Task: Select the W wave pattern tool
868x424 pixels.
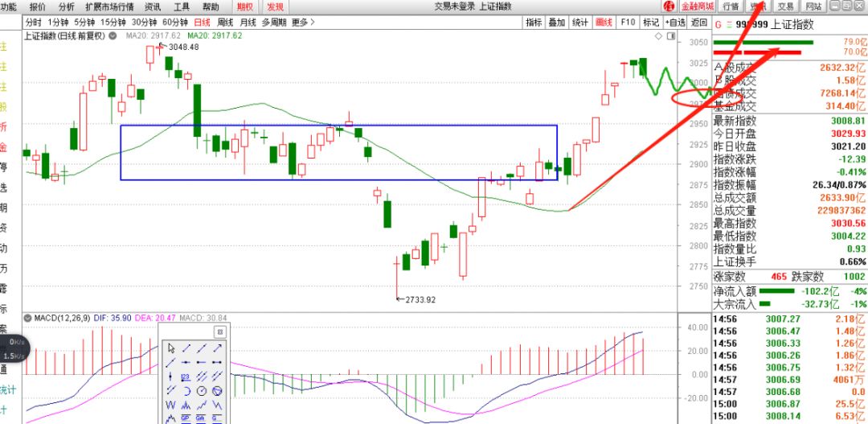Action: click(170, 405)
